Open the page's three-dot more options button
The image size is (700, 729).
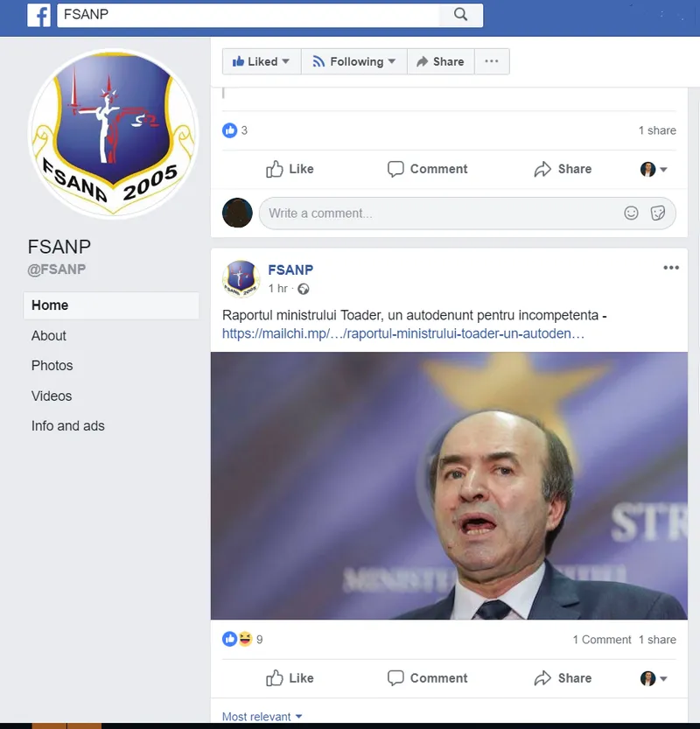pyautogui.click(x=491, y=61)
